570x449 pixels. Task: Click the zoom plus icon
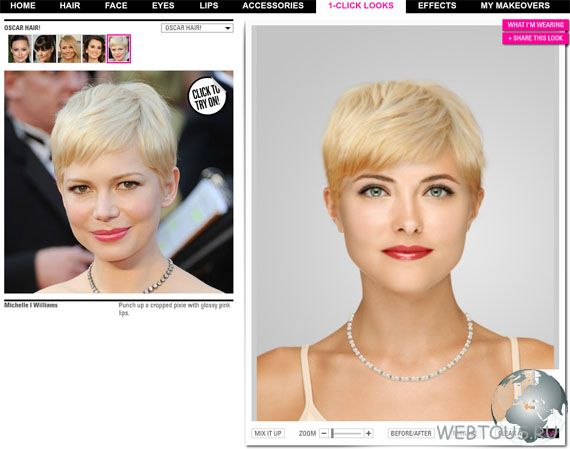[368, 433]
